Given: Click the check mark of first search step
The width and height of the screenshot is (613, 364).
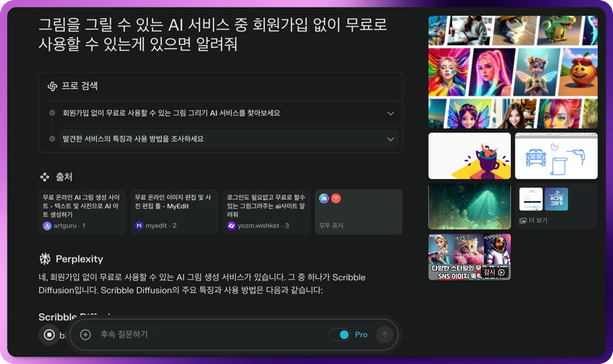Looking at the screenshot, I should click(52, 113).
